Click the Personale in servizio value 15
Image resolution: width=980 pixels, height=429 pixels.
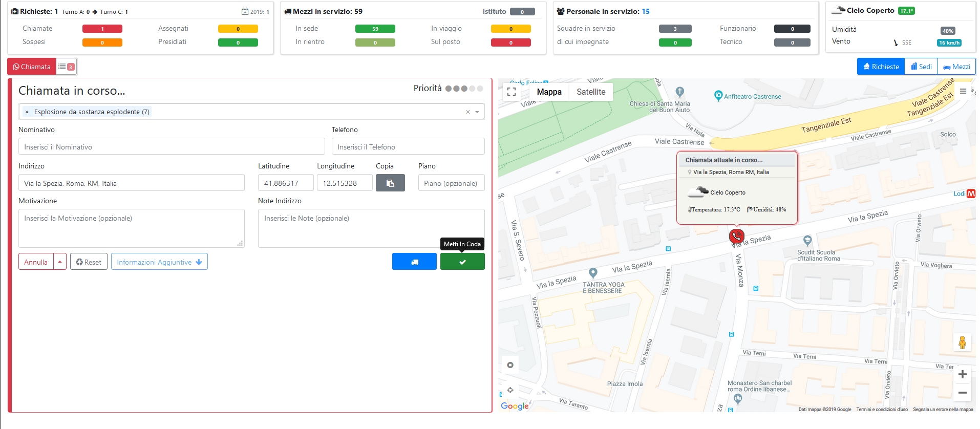(x=646, y=11)
